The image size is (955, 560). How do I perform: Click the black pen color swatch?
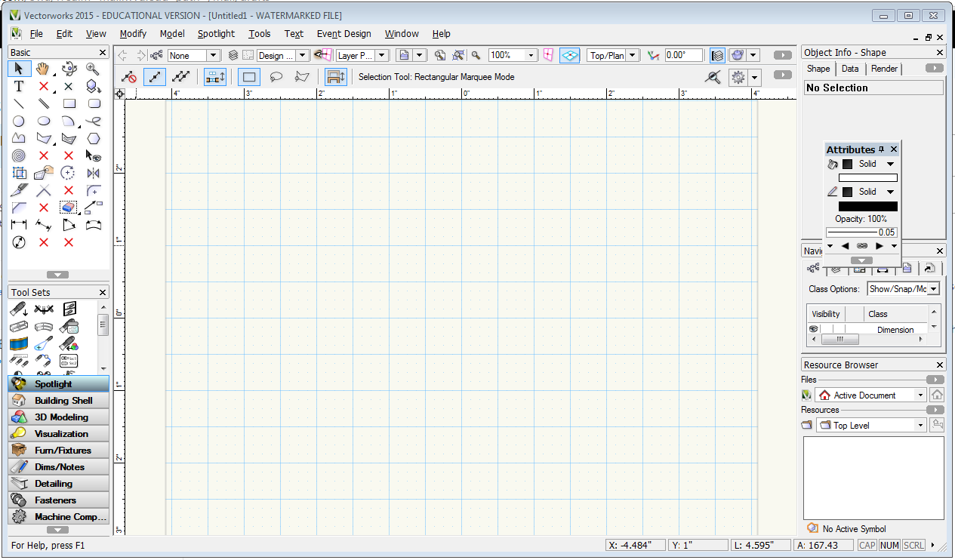tap(867, 206)
